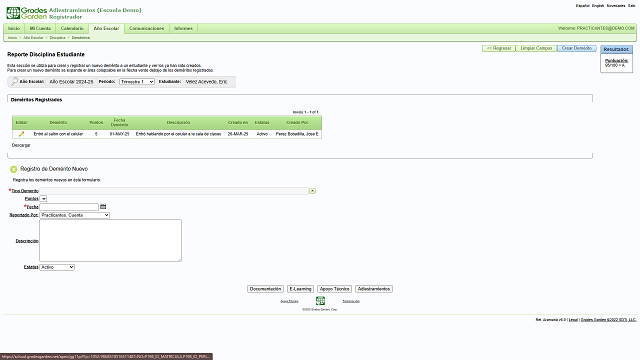Image resolution: width=640 pixels, height=360 pixels.
Task: Click the Año Escolar breadcrumb link
Action: (33, 38)
